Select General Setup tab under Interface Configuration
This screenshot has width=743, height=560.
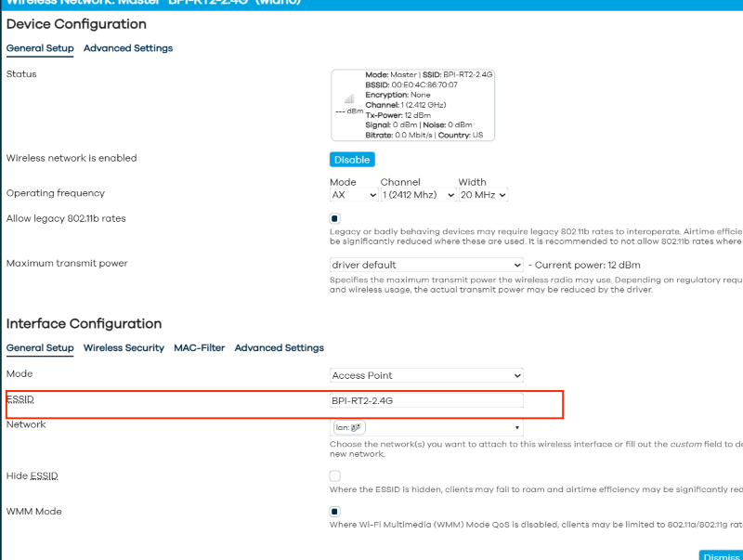click(x=40, y=348)
